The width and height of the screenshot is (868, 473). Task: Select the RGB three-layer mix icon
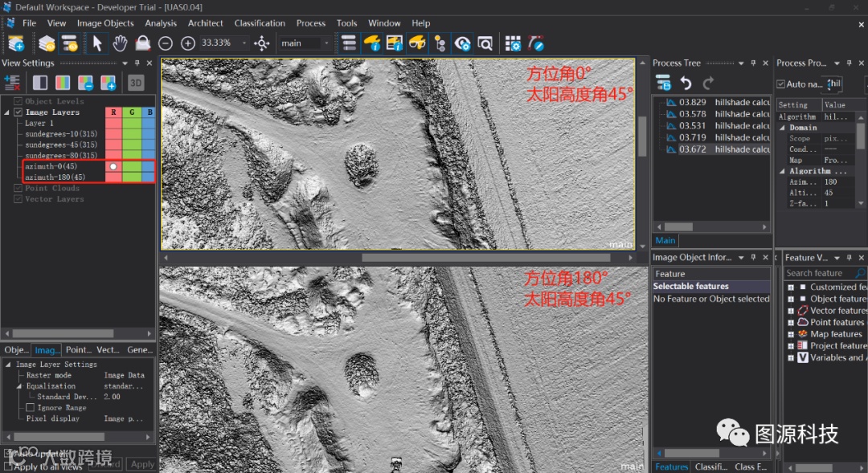(x=63, y=83)
